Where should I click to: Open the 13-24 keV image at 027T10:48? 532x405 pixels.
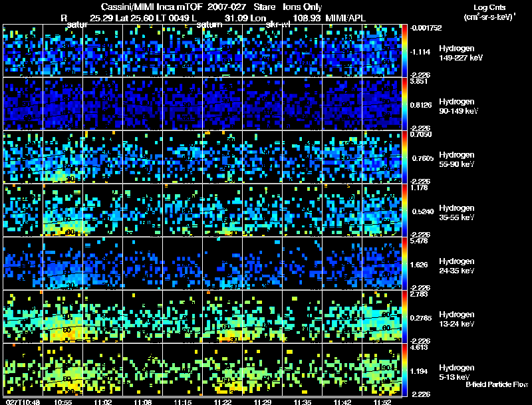click(23, 317)
